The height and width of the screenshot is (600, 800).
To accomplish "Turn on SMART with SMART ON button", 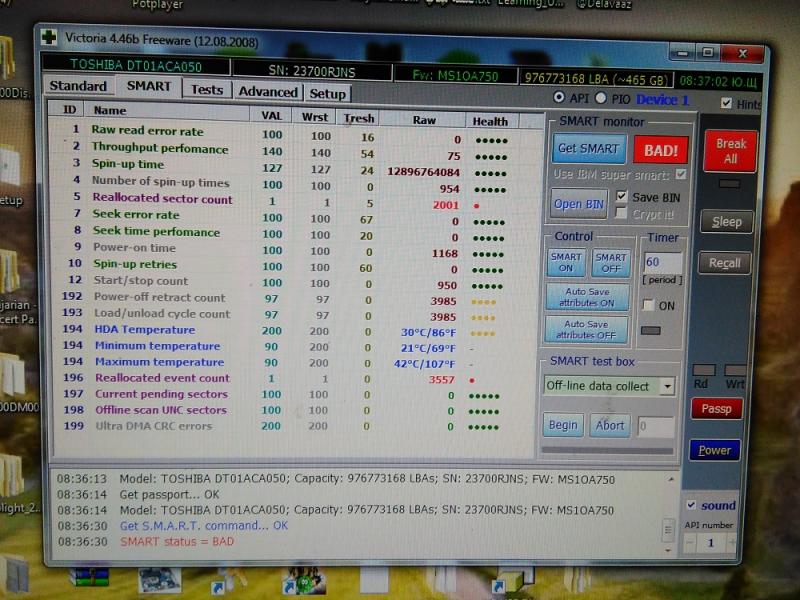I will tap(566, 262).
